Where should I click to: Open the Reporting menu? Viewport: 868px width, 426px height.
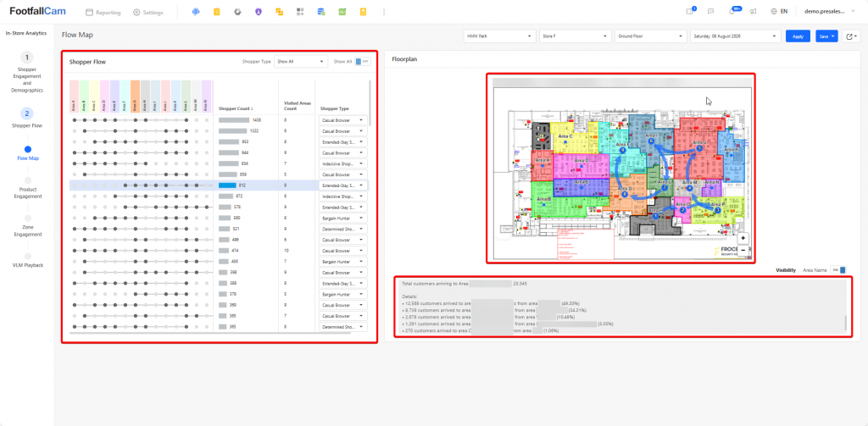coord(103,12)
